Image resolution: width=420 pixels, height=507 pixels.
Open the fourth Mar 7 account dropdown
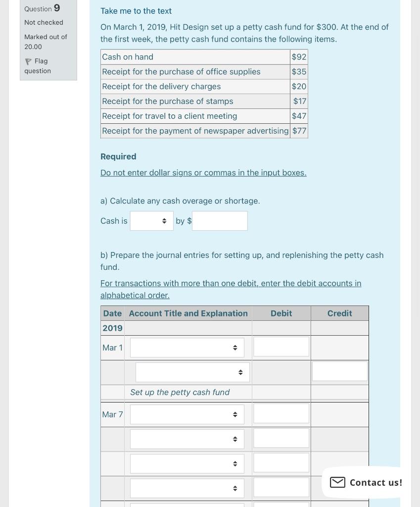point(187,488)
